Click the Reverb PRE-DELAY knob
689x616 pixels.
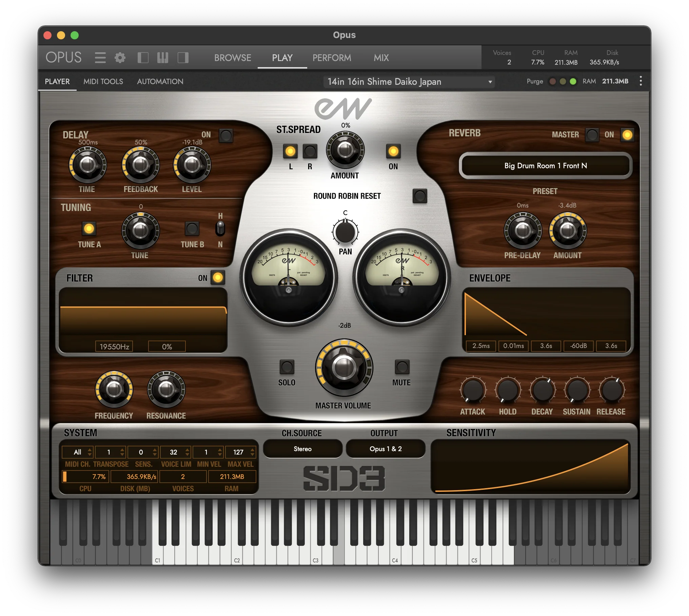(x=523, y=231)
